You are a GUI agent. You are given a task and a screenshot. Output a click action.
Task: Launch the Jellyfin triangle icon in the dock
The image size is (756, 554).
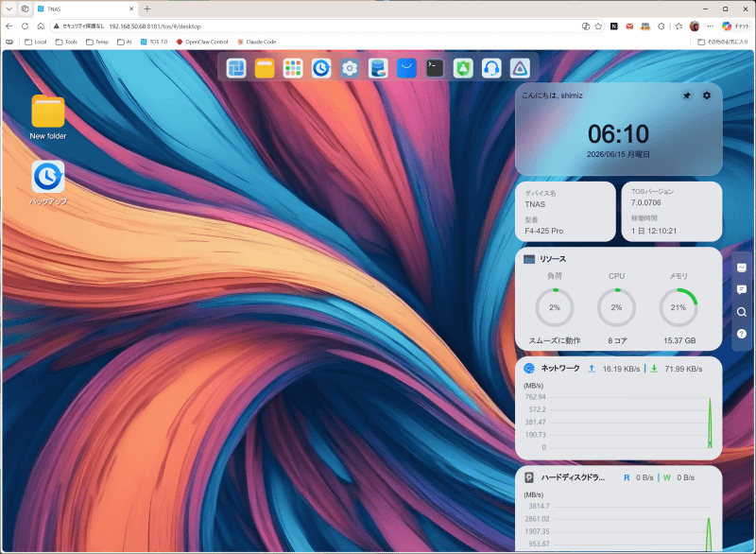tap(520, 68)
